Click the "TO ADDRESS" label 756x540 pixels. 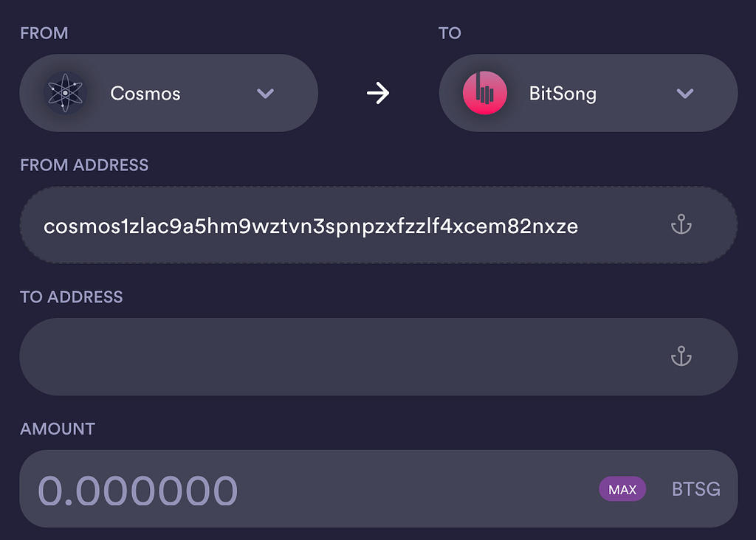[x=72, y=297]
